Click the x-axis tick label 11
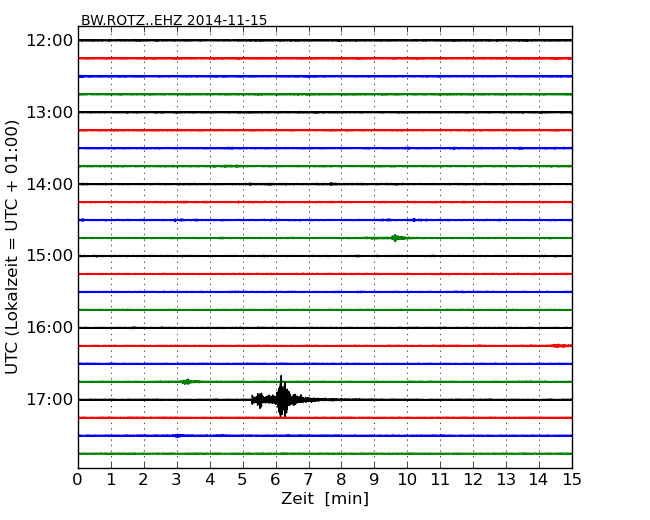 440,480
